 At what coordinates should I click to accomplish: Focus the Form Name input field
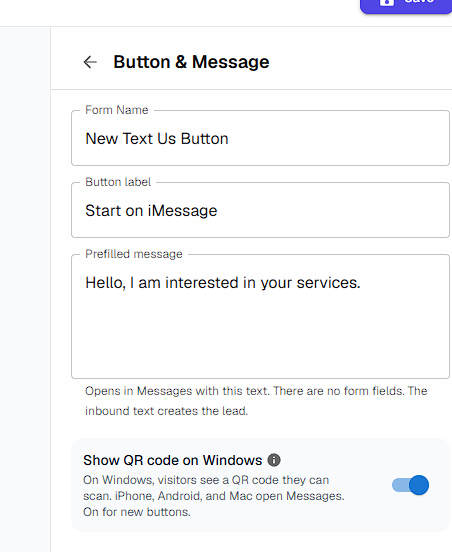260,138
